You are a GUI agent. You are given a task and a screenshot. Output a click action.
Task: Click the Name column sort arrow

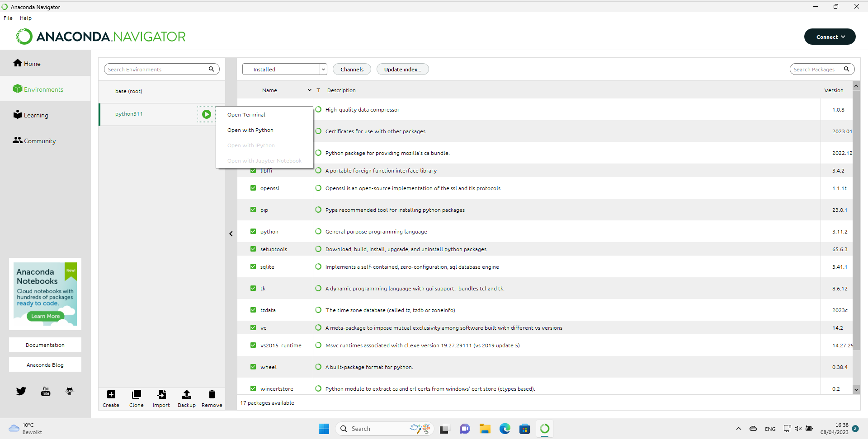coord(310,90)
